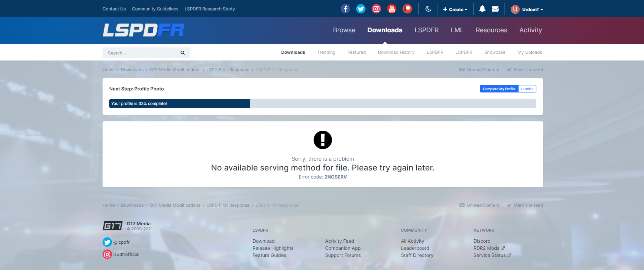Click the profile completion progress bar
The height and width of the screenshot is (270, 644).
point(323,104)
